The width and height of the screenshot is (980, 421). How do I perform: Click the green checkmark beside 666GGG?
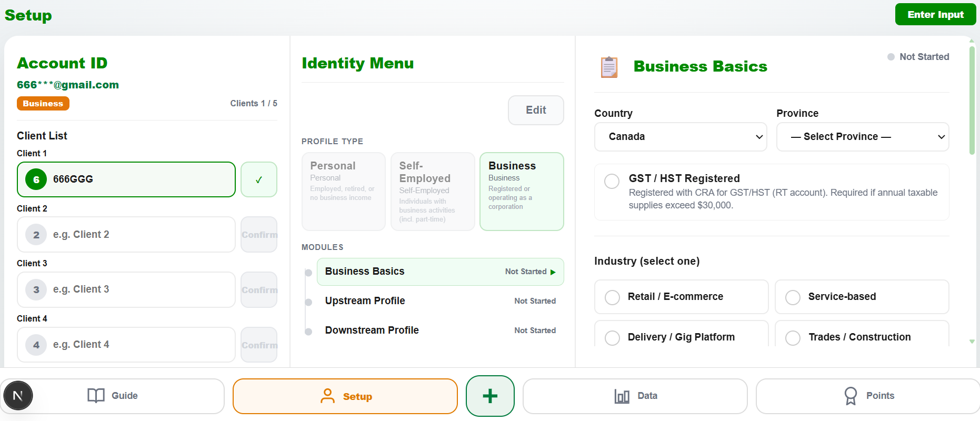258,179
